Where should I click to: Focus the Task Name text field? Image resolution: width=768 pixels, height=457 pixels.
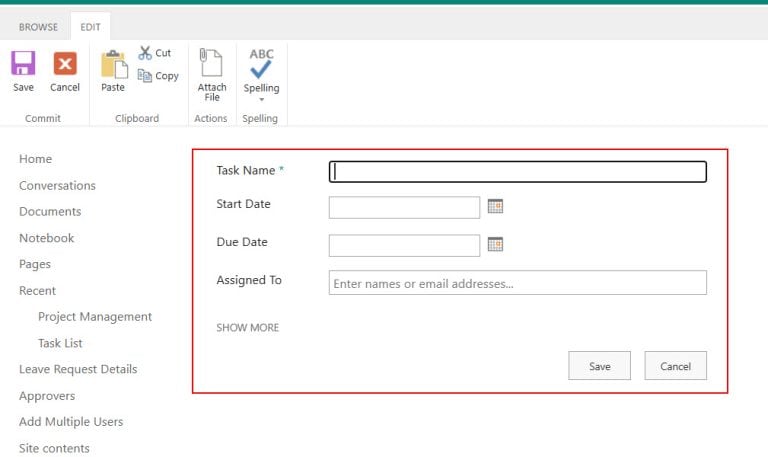click(x=518, y=171)
